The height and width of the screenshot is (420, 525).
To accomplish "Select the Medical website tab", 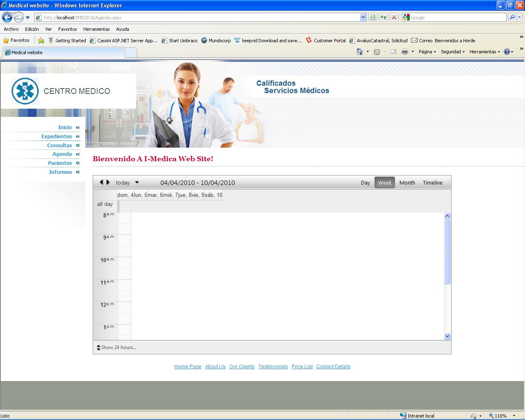I will (63, 52).
